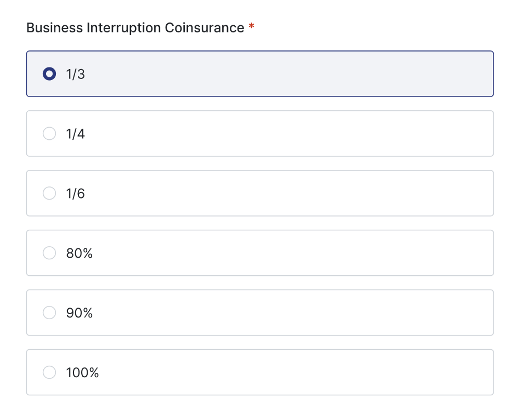Click the "100%" option label text
Screen dimensions: 521x420
[82, 372]
